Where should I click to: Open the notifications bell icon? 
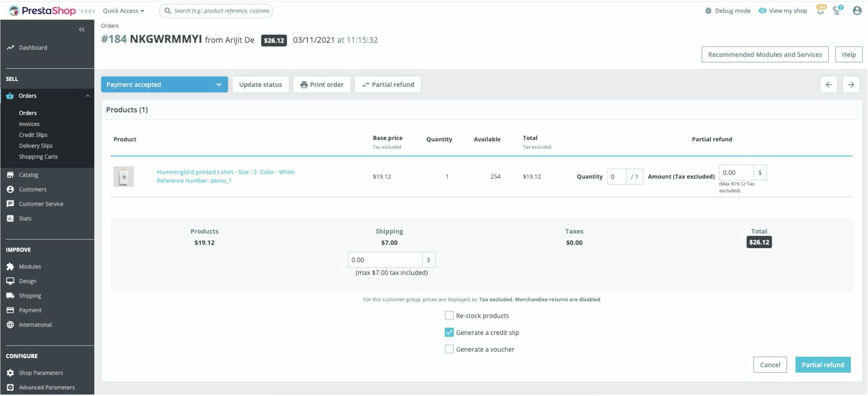tap(820, 11)
